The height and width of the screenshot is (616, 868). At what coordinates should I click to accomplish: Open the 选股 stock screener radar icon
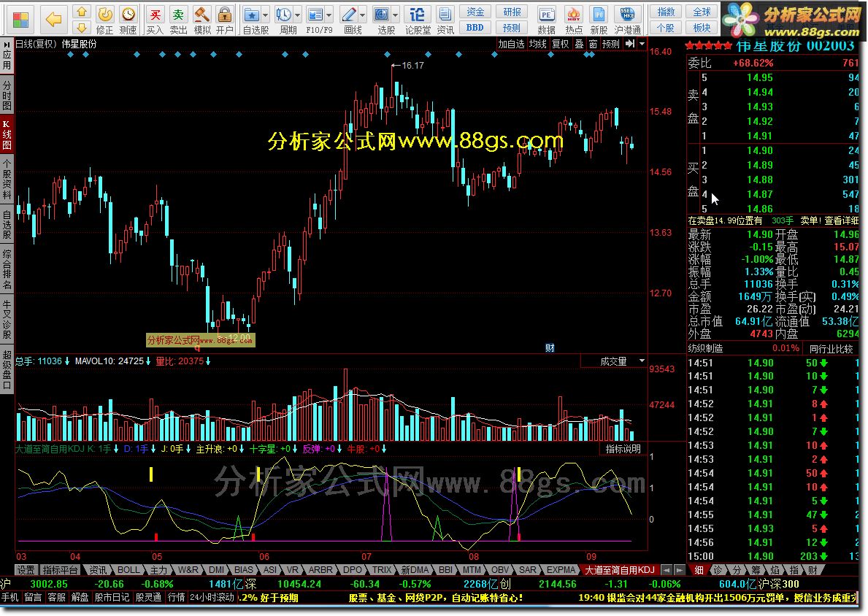(381, 15)
